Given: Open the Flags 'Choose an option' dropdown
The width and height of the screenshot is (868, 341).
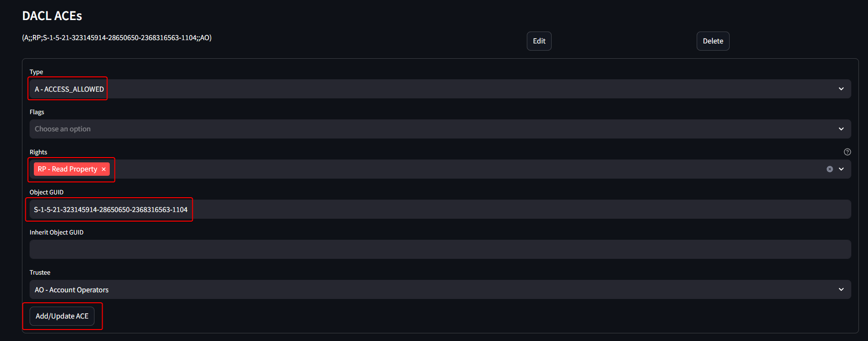Looking at the screenshot, I should pos(440,129).
